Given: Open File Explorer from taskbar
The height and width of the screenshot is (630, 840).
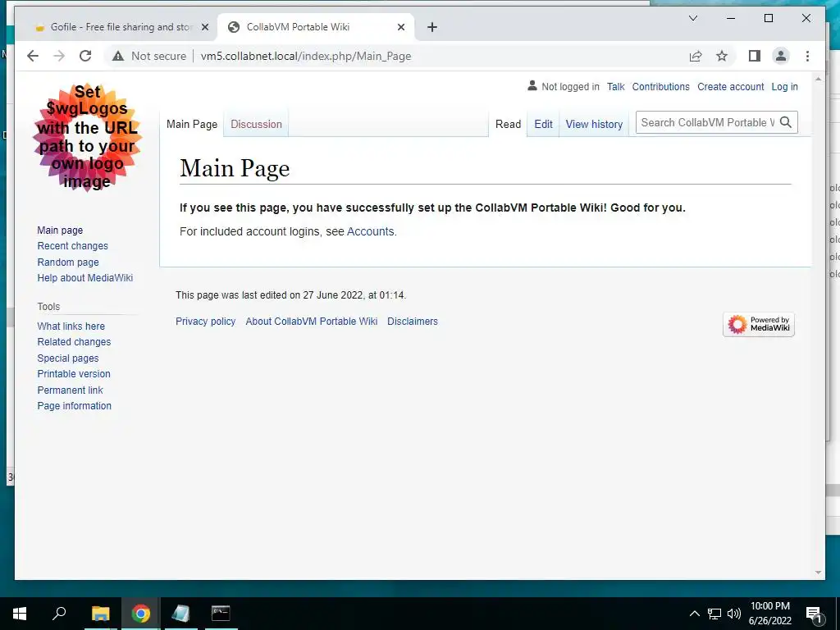Looking at the screenshot, I should 100,614.
